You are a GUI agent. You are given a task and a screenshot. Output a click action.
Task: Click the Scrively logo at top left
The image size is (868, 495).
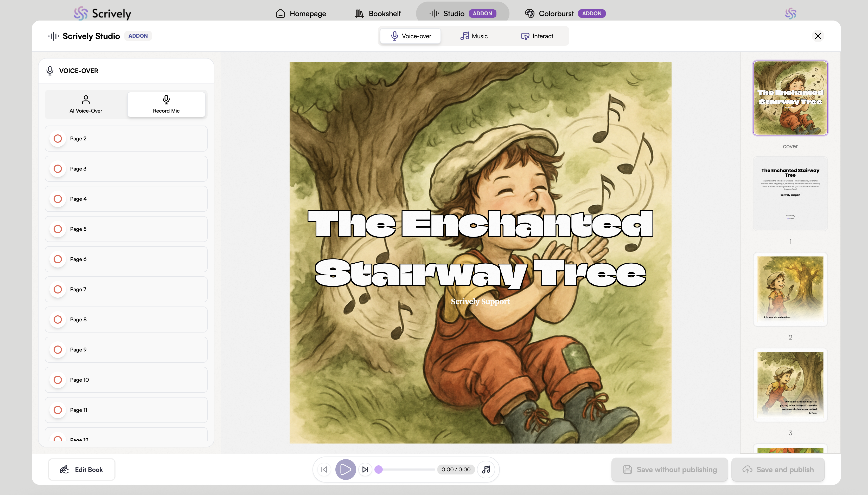(103, 14)
